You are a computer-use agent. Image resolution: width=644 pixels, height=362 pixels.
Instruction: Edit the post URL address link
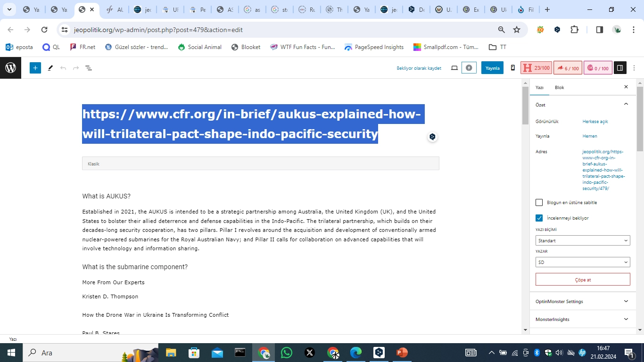click(x=604, y=170)
